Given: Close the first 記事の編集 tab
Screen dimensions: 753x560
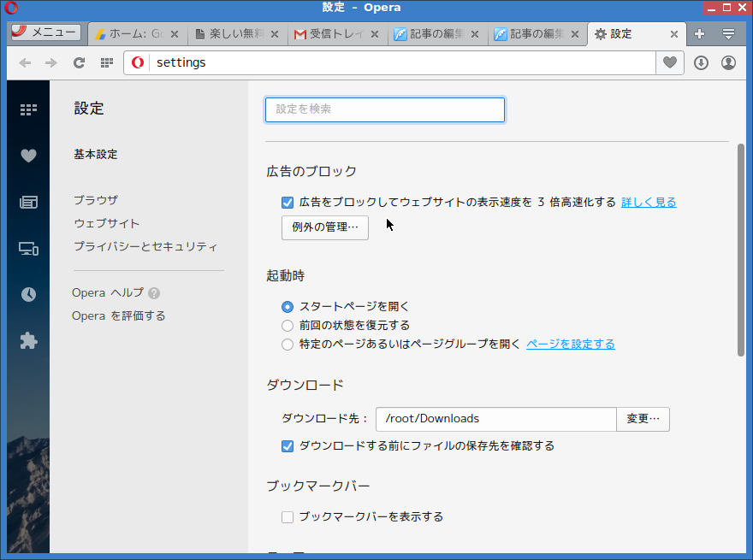Looking at the screenshot, I should coord(474,34).
